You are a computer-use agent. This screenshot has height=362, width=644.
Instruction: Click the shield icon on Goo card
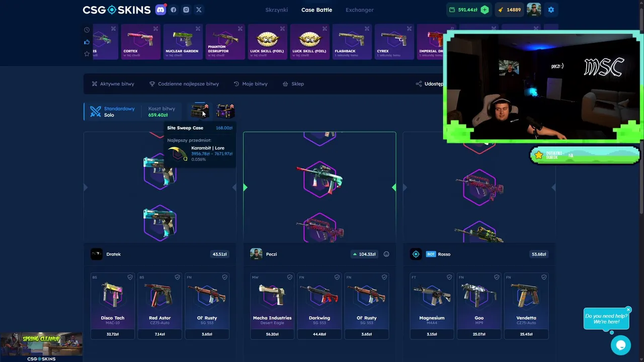[497, 277]
